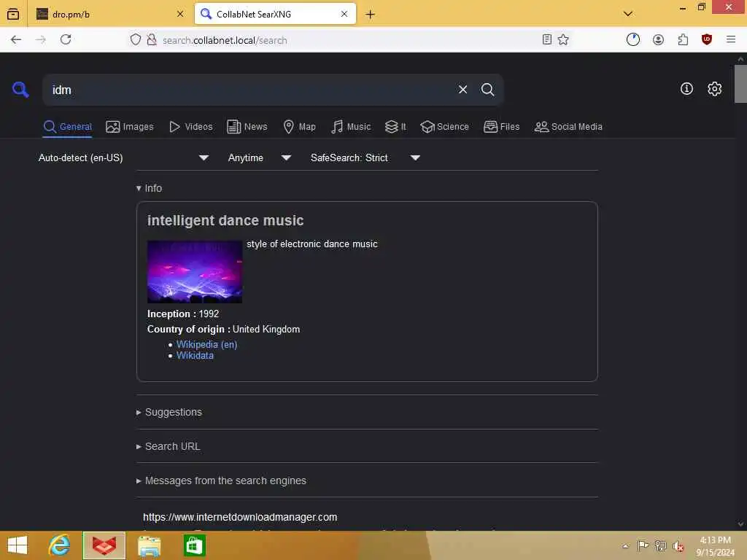Click the muted volume tray icon
The image size is (747, 560).
click(678, 546)
